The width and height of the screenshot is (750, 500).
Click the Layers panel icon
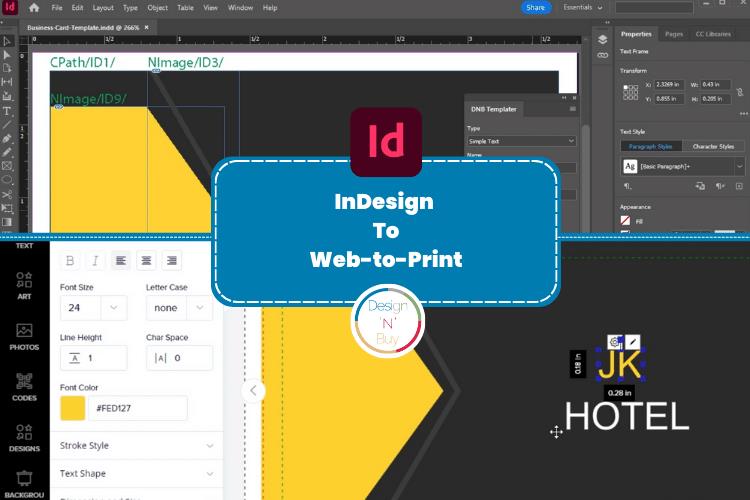tap(603, 39)
